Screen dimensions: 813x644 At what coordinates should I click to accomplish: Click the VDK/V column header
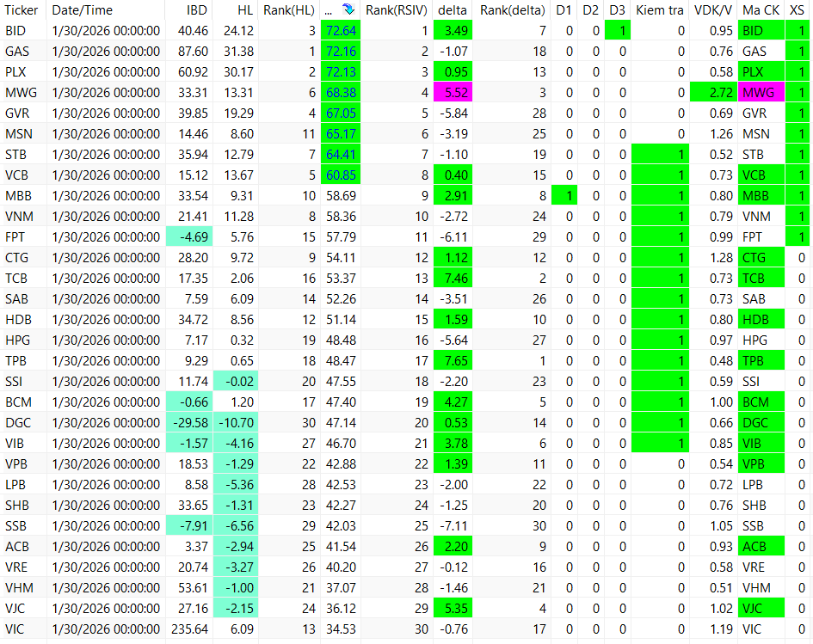(x=713, y=10)
